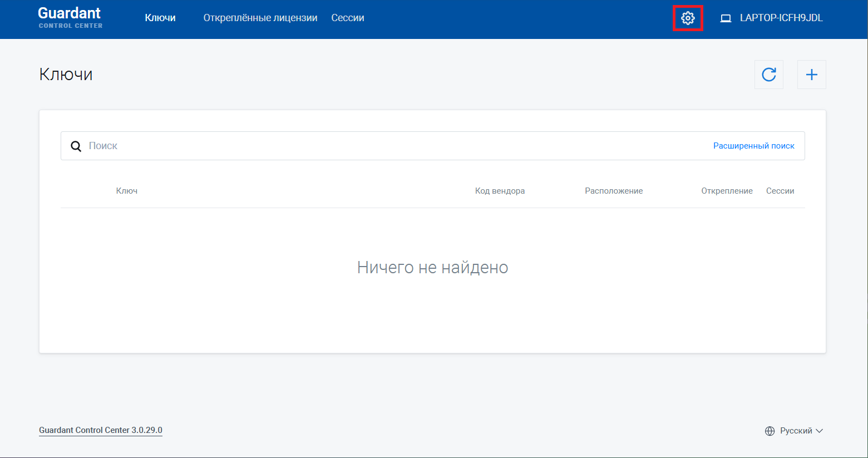The image size is (868, 458).
Task: Click the hostname LAPTOP-ICFH9JDL label
Action: [x=781, y=18]
